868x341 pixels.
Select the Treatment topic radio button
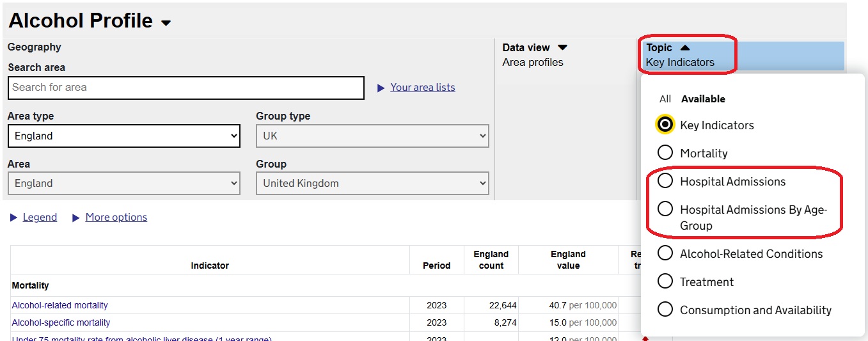click(x=665, y=282)
